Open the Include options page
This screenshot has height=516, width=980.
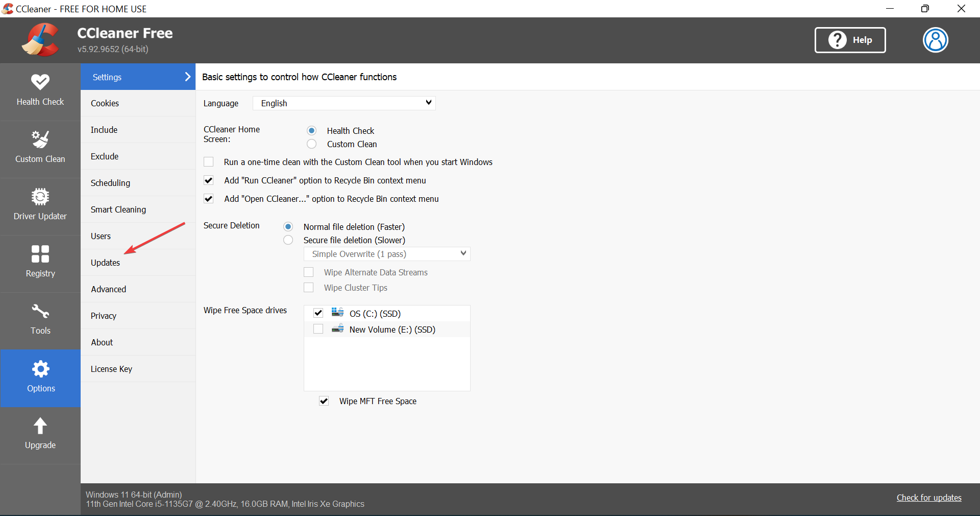(138, 130)
